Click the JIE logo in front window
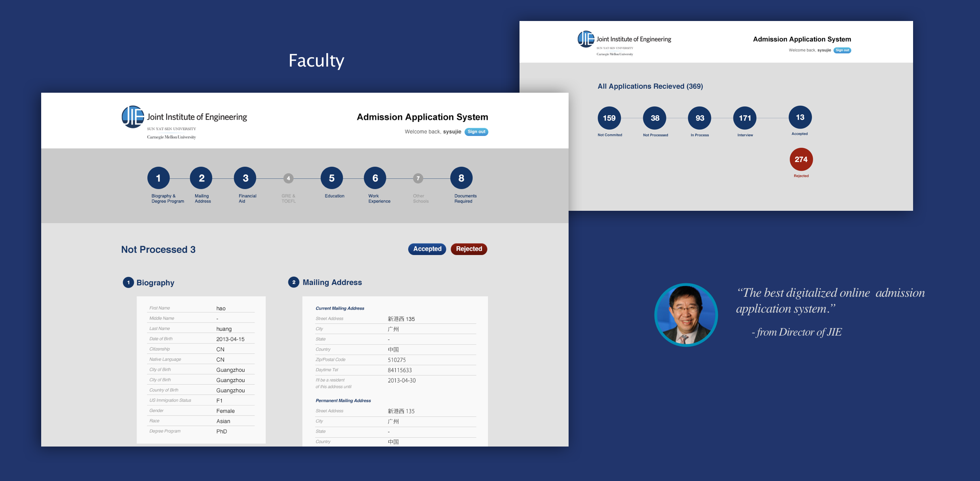Image resolution: width=980 pixels, height=481 pixels. [133, 117]
